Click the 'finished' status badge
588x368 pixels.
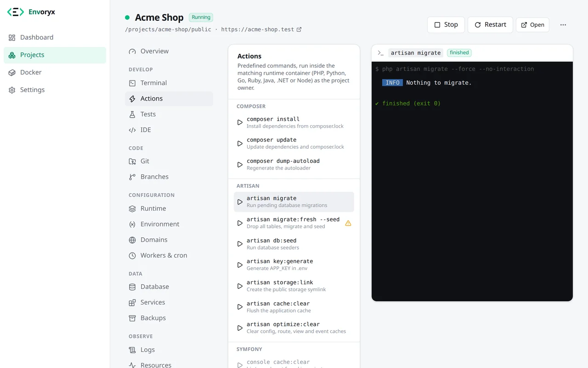(459, 53)
